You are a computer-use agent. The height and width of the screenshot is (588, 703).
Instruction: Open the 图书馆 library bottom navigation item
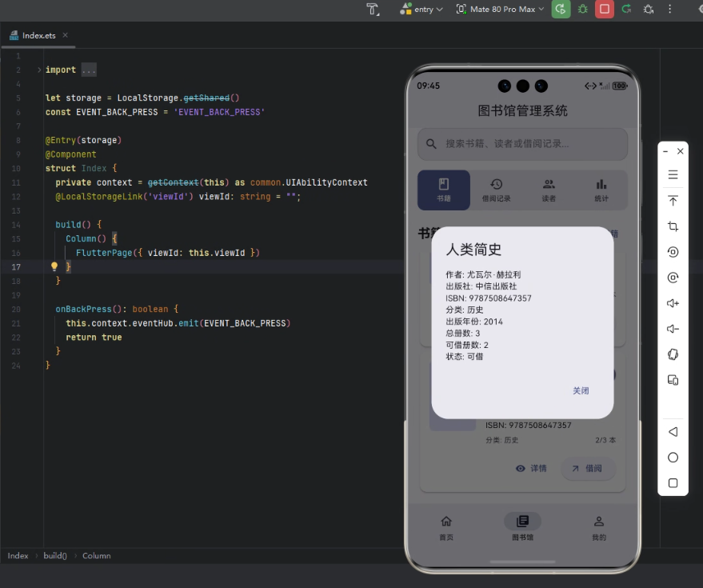[x=522, y=527]
